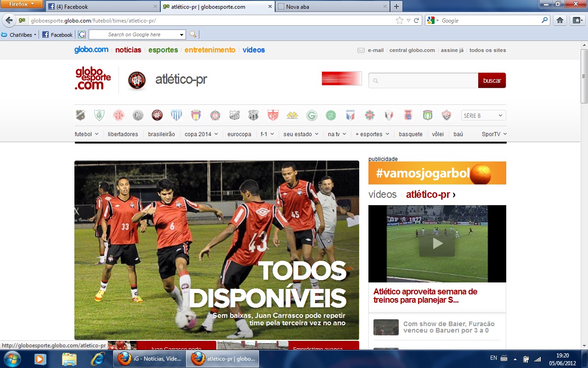Screen dimensions: 588x368
Task: Click the orange magnifier on the bookmarks toolbar
Action: click(x=193, y=34)
